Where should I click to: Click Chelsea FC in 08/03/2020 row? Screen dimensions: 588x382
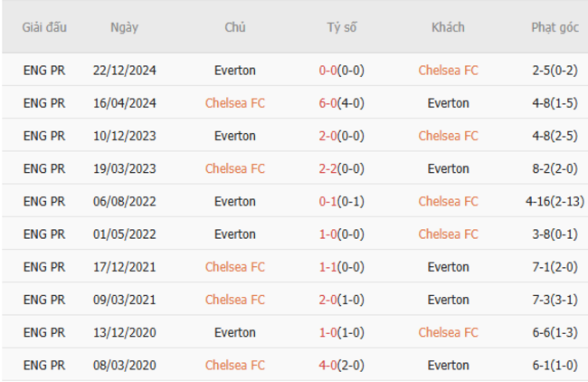pyautogui.click(x=234, y=365)
